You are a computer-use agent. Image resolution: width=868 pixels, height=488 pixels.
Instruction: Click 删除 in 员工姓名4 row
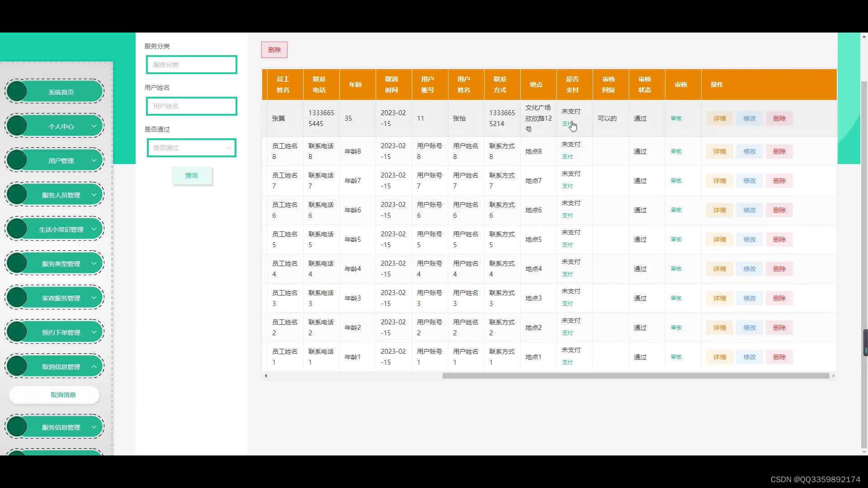[779, 269]
